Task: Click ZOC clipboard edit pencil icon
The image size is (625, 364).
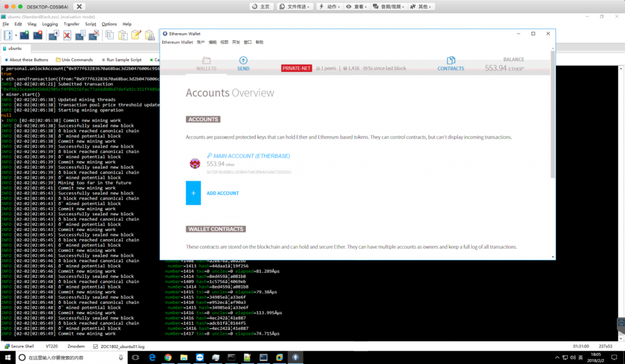Action: (136, 35)
